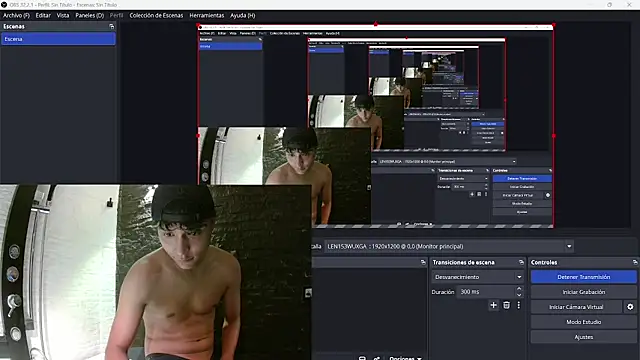640x360 pixels.
Task: Click the Detener Transmisión button
Action: tap(584, 277)
